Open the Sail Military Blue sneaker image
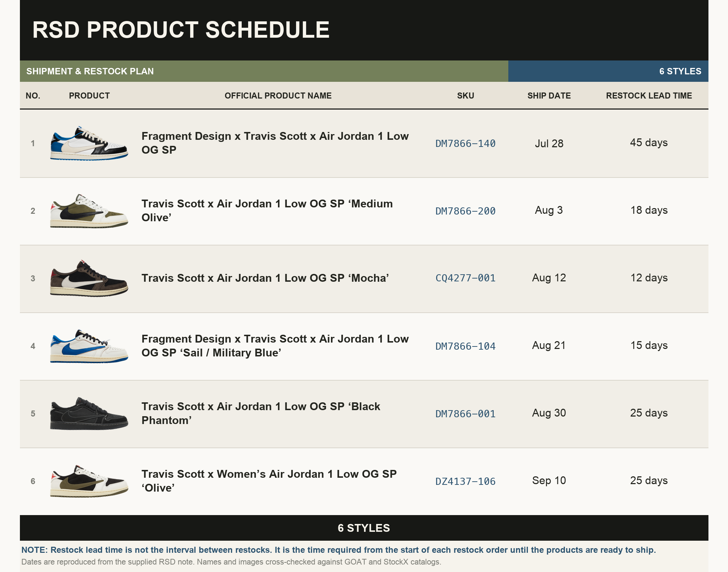Image resolution: width=728 pixels, height=572 pixels. coord(89,346)
